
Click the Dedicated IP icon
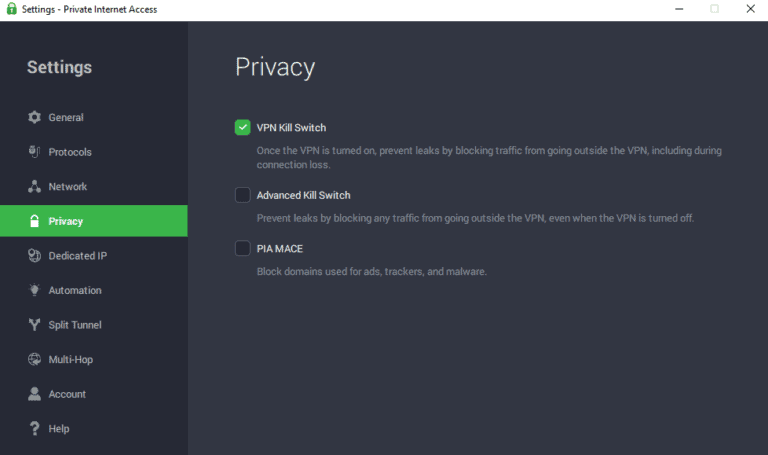[x=35, y=256]
